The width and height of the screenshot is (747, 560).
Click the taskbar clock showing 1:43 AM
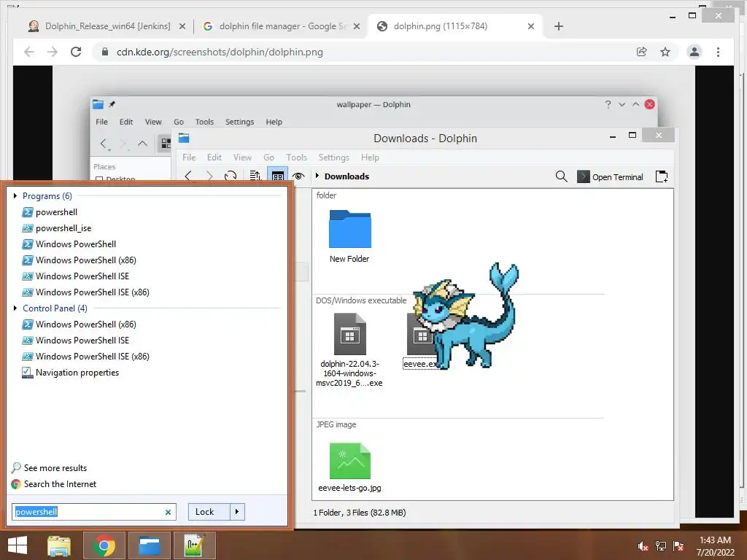click(x=715, y=545)
